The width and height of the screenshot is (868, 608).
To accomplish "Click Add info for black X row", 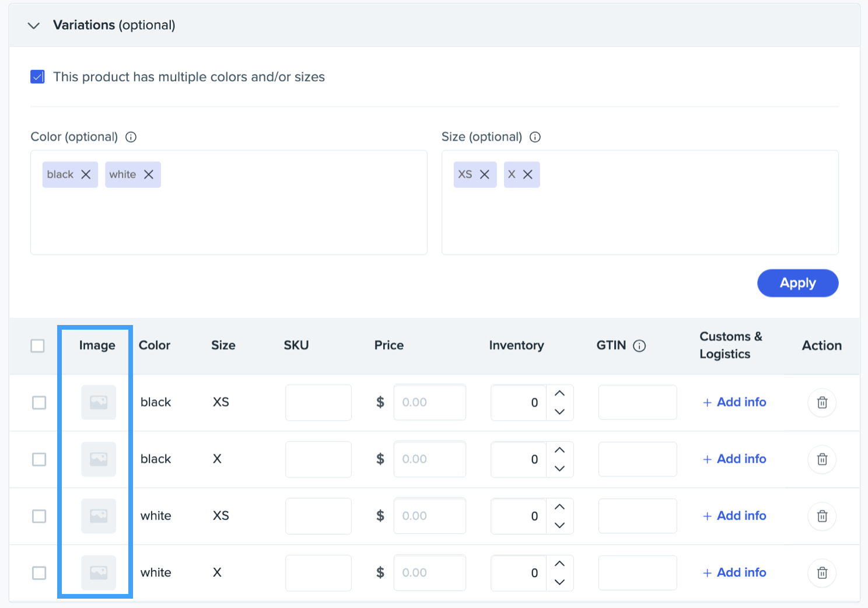I will coord(734,459).
